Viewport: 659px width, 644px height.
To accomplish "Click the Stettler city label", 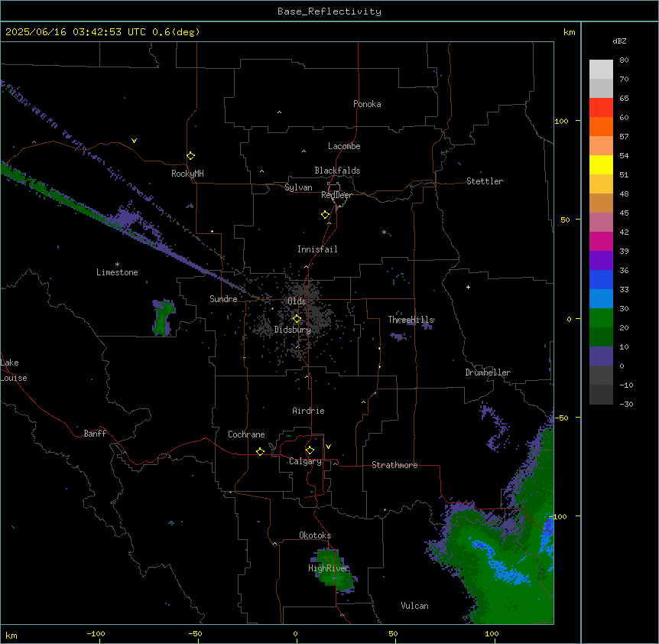I will pos(485,181).
